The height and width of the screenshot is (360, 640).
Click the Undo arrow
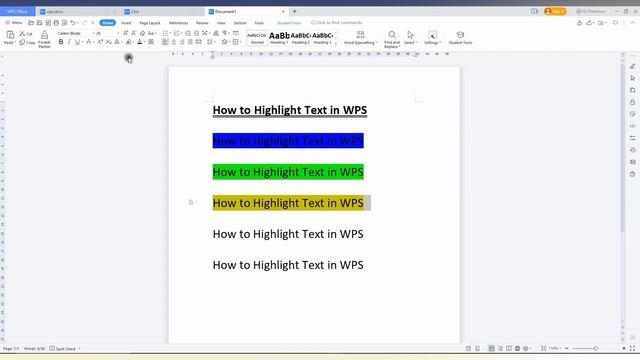(x=73, y=23)
